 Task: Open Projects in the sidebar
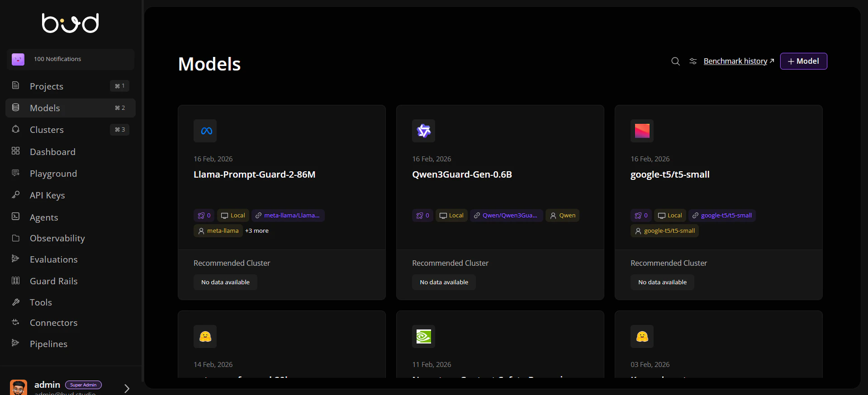coord(71,86)
